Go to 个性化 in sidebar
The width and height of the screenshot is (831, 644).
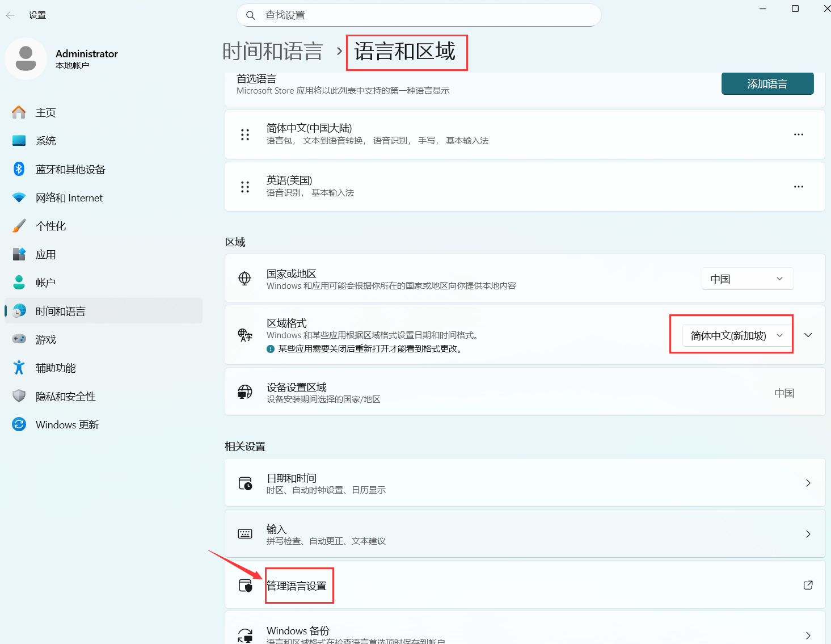pos(51,226)
